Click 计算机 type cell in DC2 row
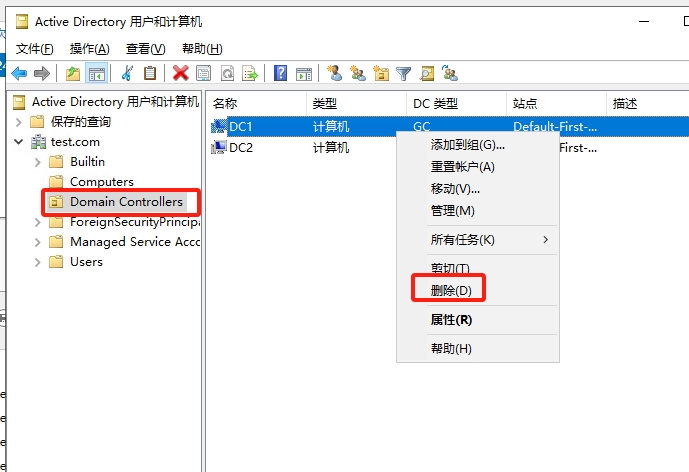This screenshot has width=689, height=472. 331,148
